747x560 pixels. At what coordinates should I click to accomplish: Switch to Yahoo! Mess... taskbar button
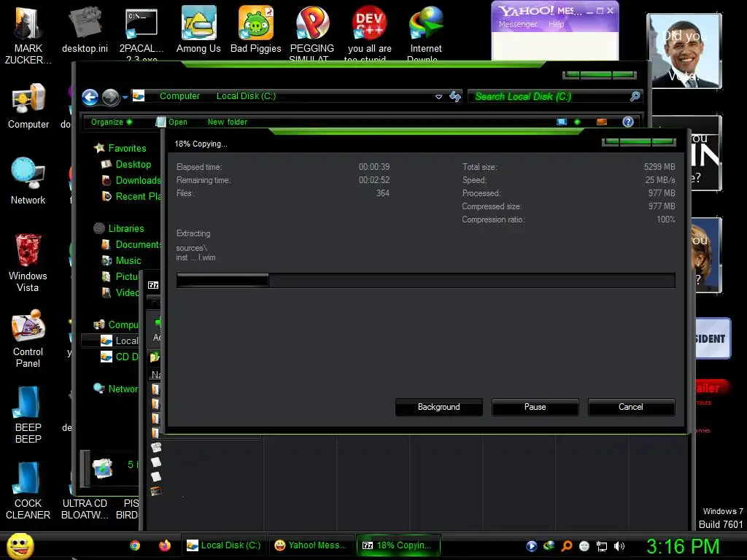click(311, 545)
